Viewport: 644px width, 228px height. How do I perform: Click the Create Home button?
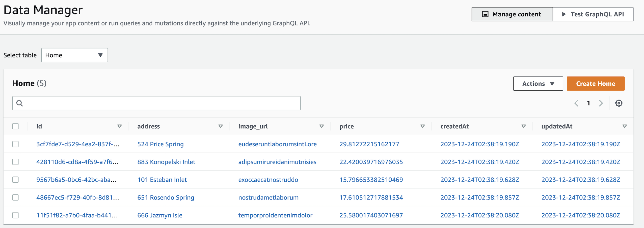(596, 83)
